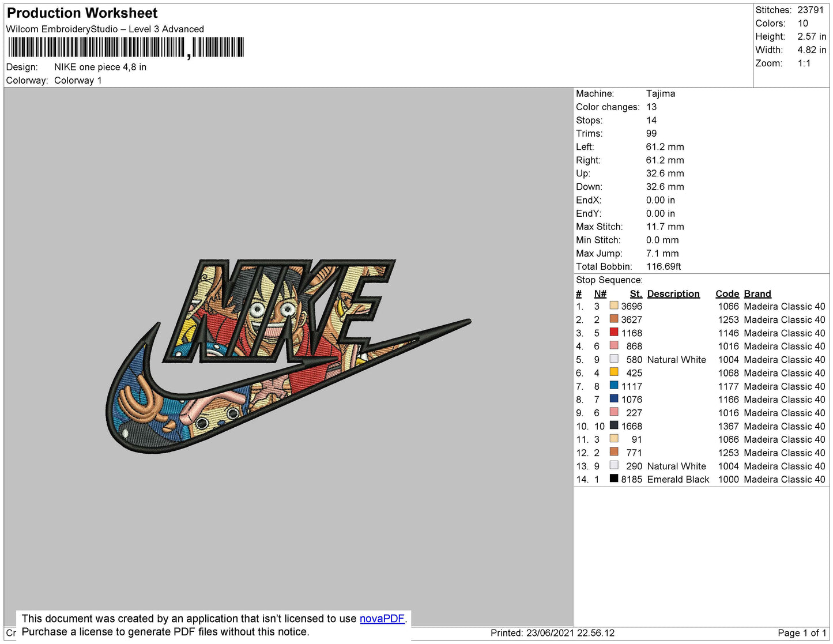Click Natural White description in stop 5
The height and width of the screenshot is (644, 833).
[676, 359]
